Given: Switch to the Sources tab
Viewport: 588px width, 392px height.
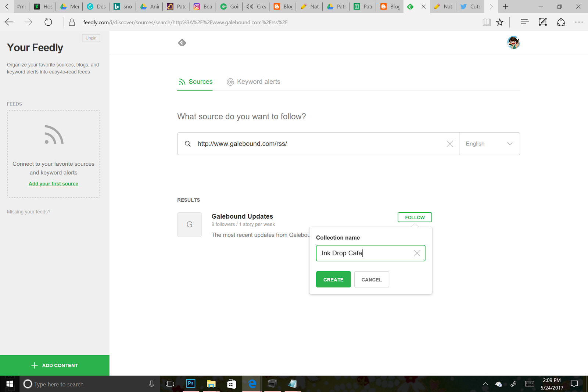Looking at the screenshot, I should pyautogui.click(x=195, y=82).
